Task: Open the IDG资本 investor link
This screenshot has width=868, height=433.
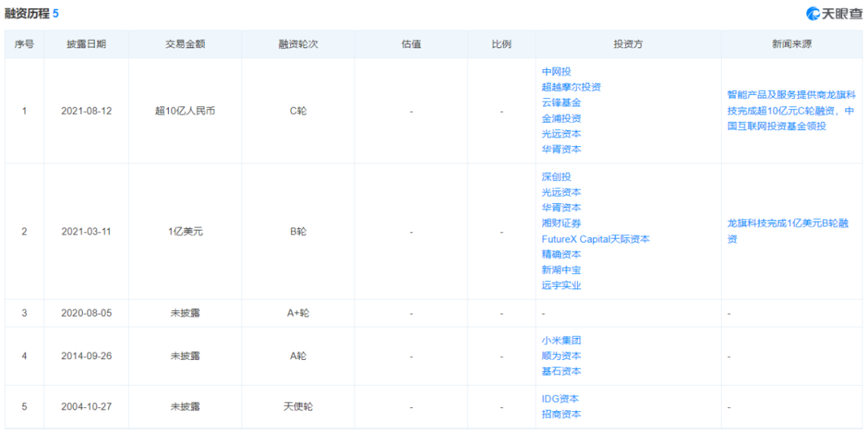Action: (x=560, y=398)
